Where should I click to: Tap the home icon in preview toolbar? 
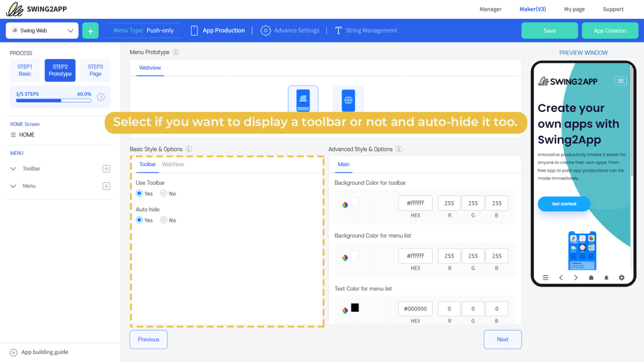point(591,278)
